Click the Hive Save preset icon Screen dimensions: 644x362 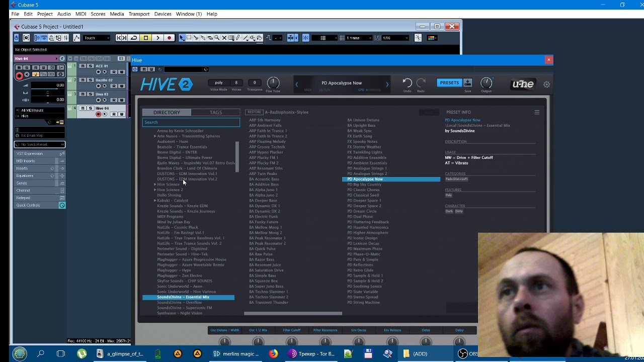pos(467,82)
